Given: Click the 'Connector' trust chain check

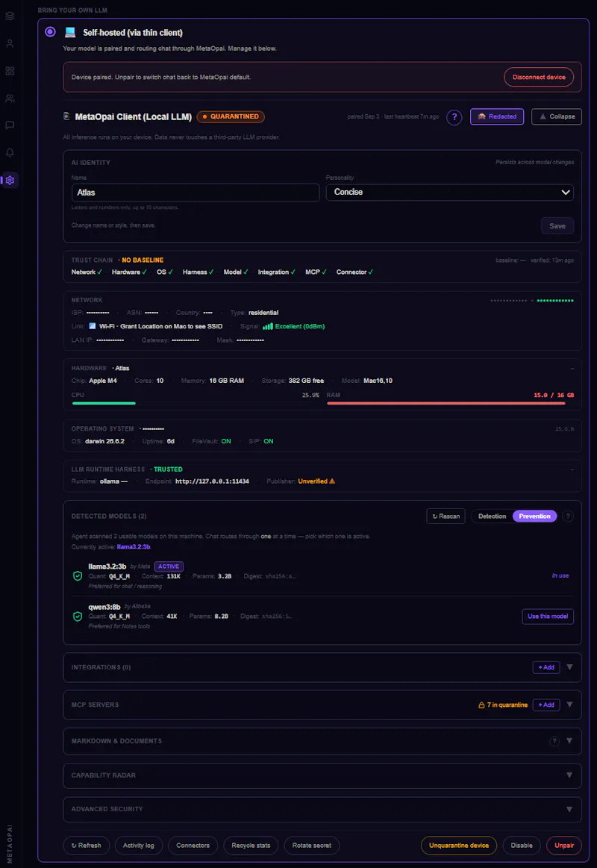Looking at the screenshot, I should [354, 272].
